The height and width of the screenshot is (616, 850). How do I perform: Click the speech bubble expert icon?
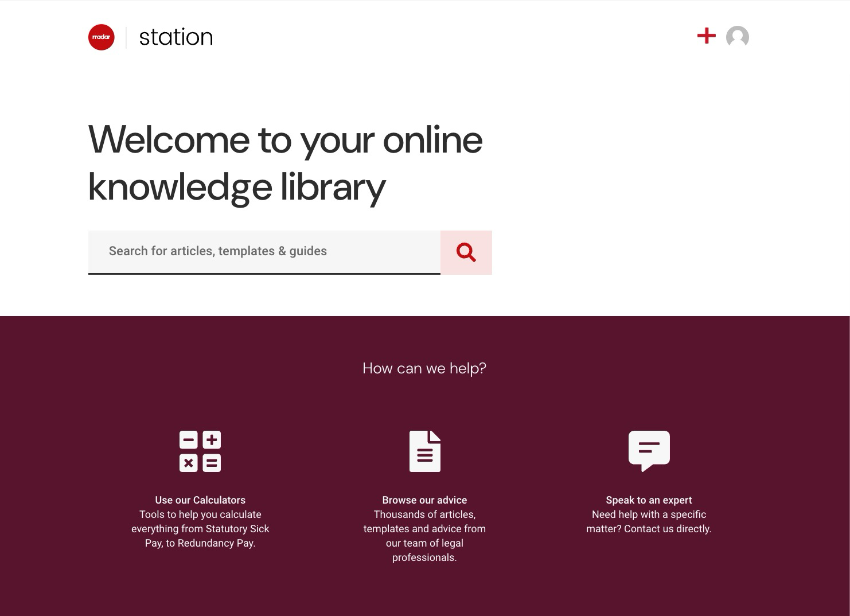tap(649, 451)
